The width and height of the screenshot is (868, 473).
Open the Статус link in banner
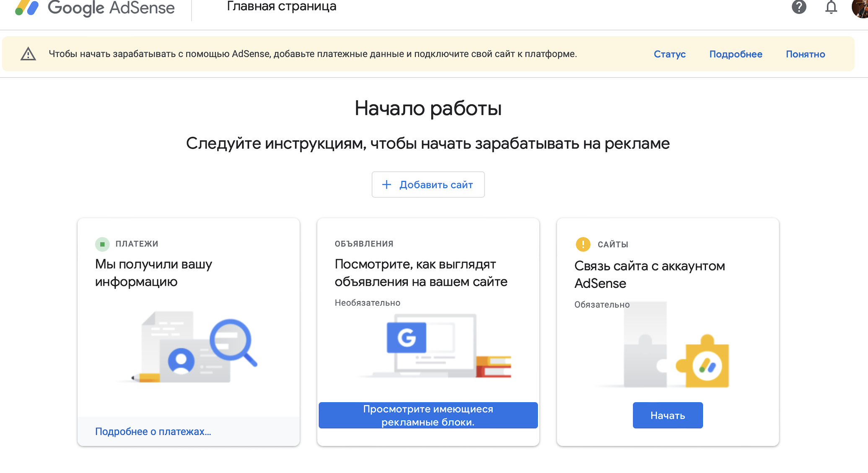coord(669,54)
